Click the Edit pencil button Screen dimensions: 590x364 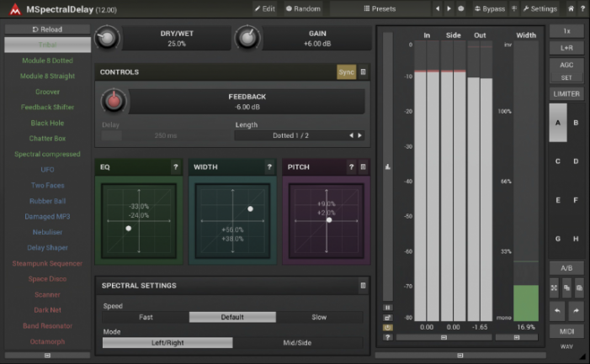pyautogui.click(x=264, y=8)
